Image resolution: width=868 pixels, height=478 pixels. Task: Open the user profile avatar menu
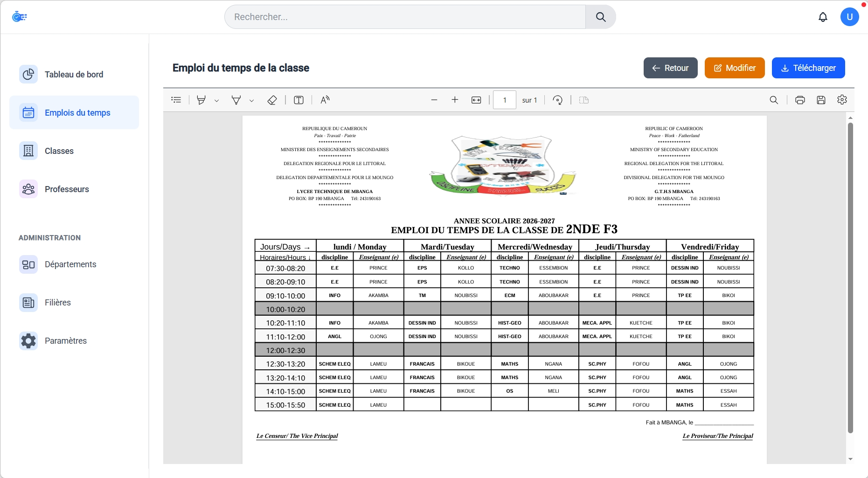pos(850,17)
